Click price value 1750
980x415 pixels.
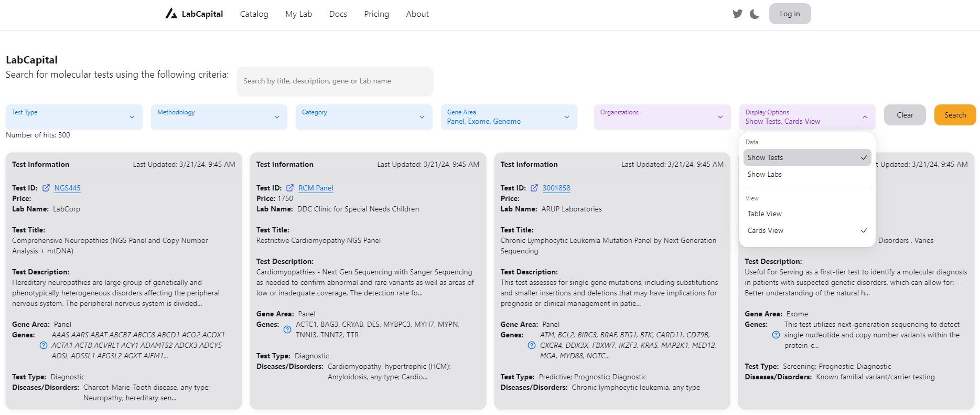click(x=285, y=198)
